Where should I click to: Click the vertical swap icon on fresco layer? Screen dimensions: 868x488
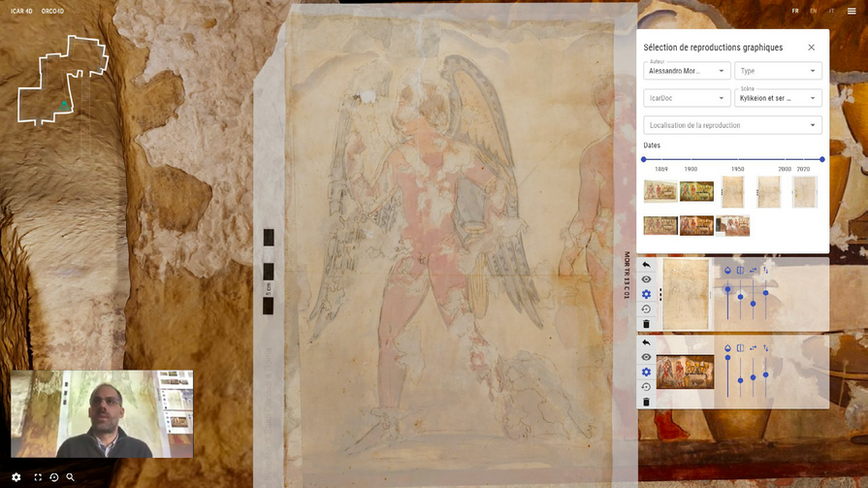765,348
